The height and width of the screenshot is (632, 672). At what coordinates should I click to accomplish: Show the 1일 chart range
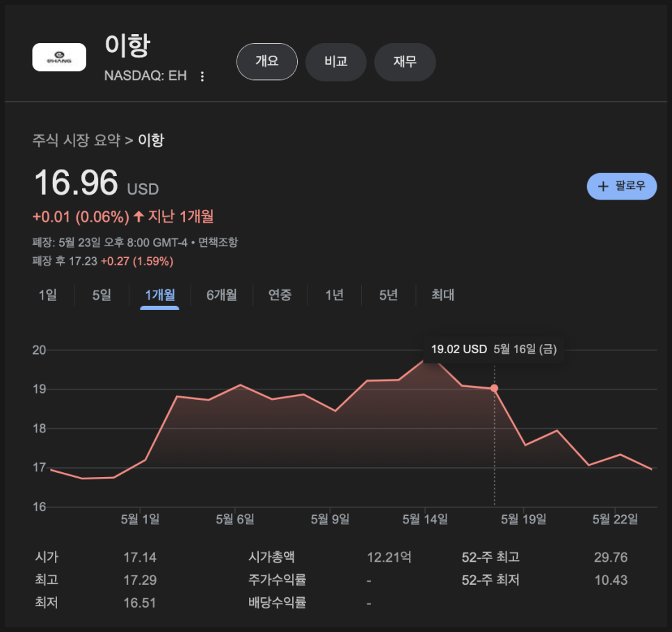click(x=47, y=295)
